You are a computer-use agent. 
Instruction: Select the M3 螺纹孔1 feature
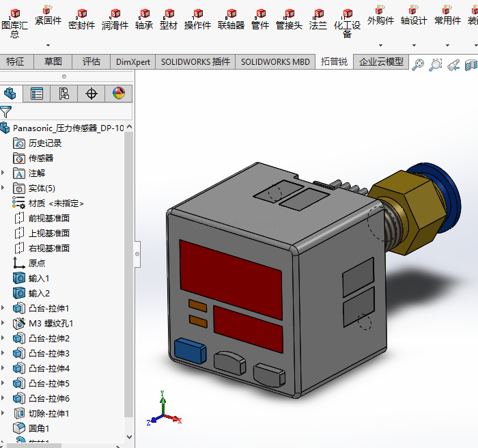pyautogui.click(x=51, y=324)
